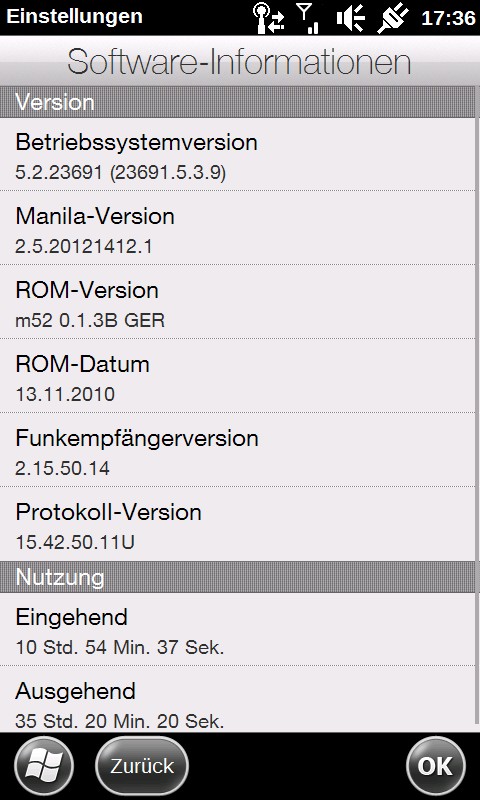Select the Eingehend usage entry
The image size is (480, 800).
[237, 629]
